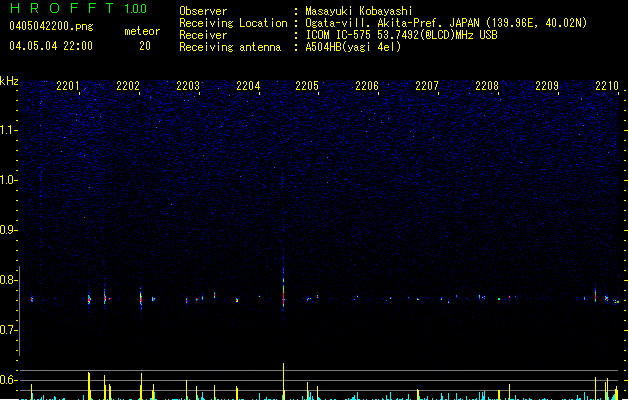Click the 2206 time marker
Image resolution: width=629 pixels, height=400 pixels.
click(367, 85)
